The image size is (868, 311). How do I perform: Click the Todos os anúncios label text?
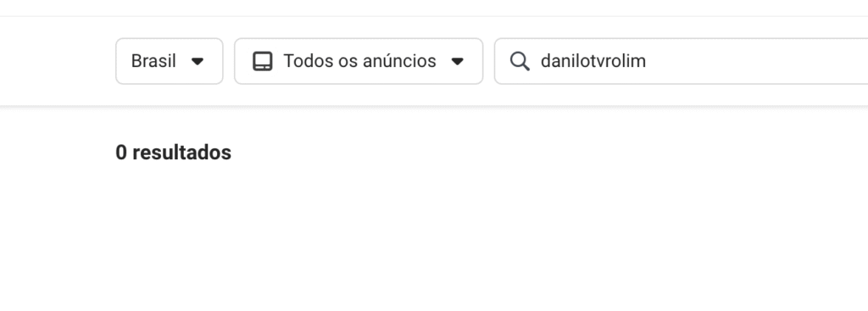pyautogui.click(x=359, y=61)
